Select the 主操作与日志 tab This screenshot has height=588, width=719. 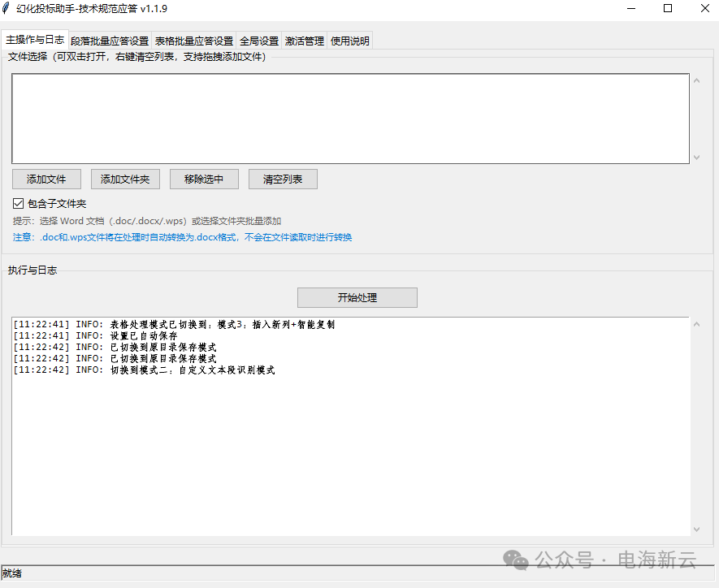pos(35,40)
